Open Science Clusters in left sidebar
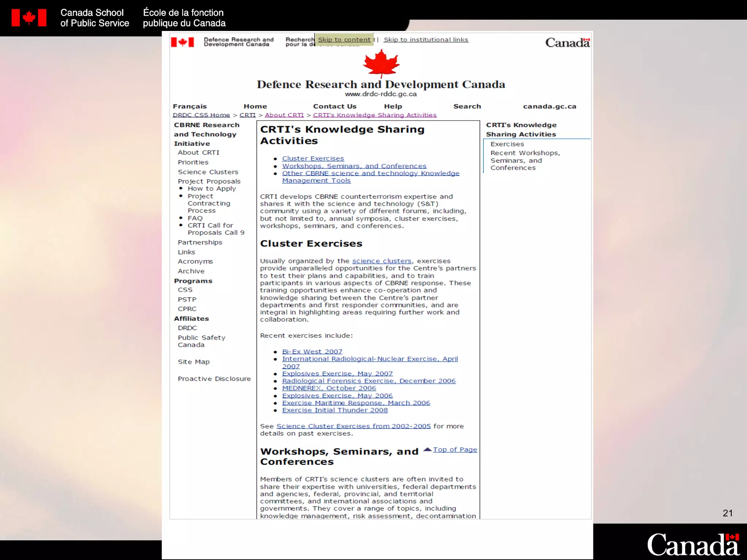The image size is (747, 560). point(208,172)
